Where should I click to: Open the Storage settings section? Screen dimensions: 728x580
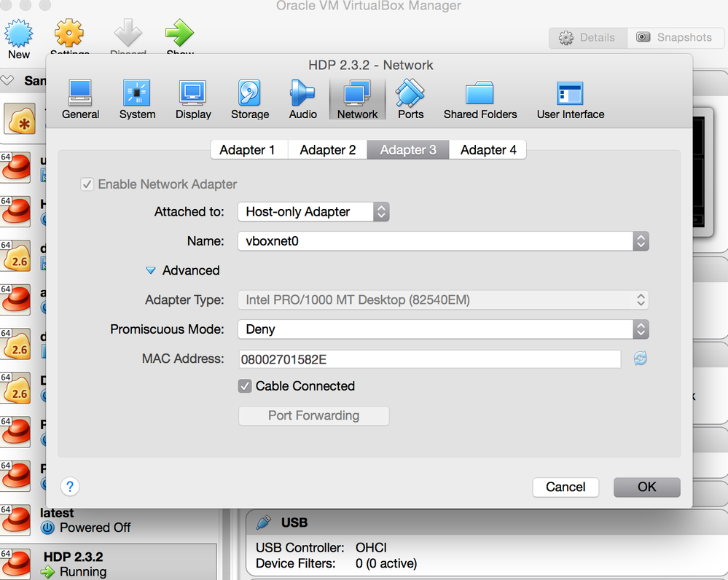point(250,99)
